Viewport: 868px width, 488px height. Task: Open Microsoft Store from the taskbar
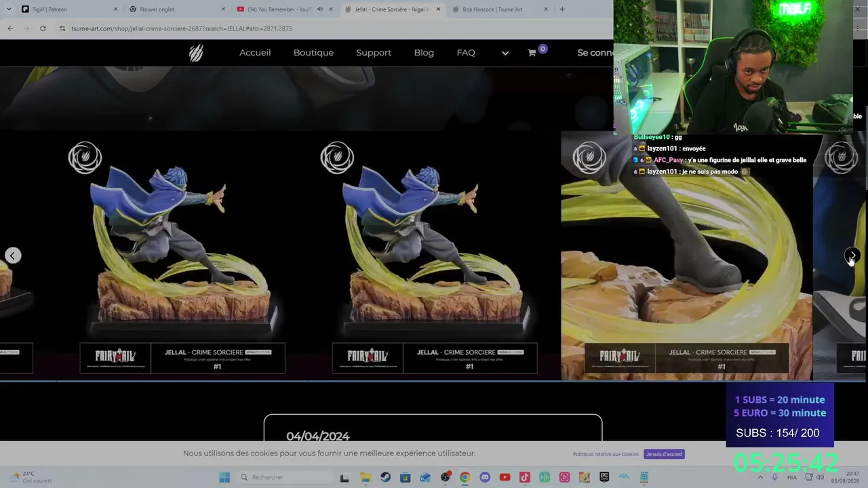tap(405, 477)
